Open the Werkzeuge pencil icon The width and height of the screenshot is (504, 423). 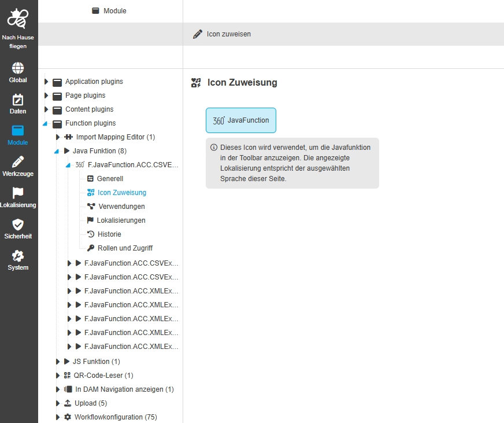pyautogui.click(x=18, y=161)
